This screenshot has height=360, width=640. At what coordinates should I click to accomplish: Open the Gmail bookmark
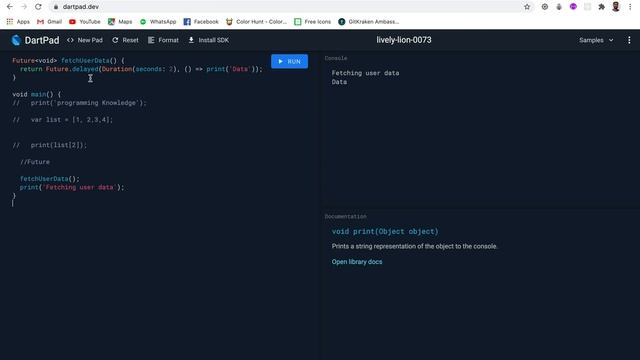point(49,22)
